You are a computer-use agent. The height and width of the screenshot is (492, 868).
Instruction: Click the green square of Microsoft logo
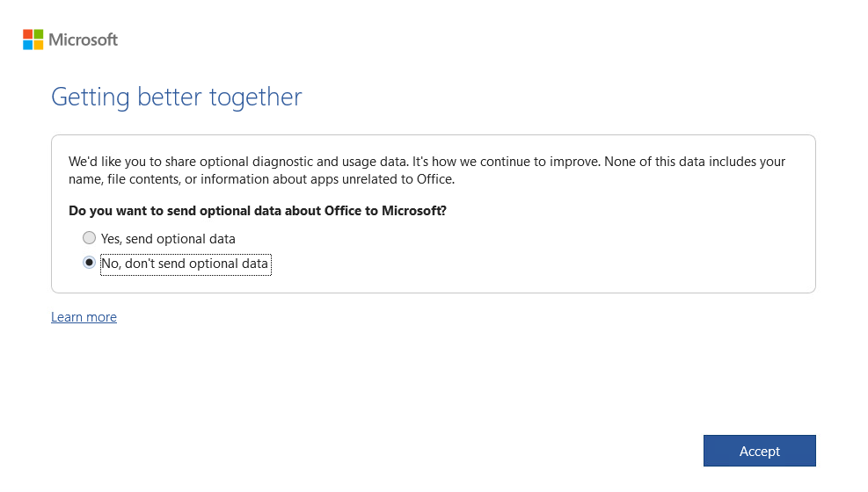39,34
